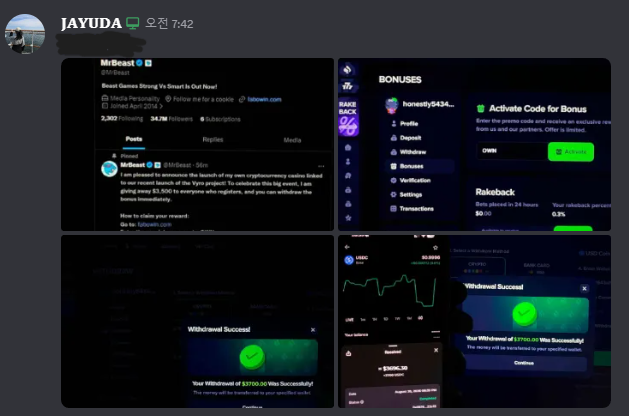Select the Replies tab in MrBeast screenshot
This screenshot has height=416, width=629.
213,140
